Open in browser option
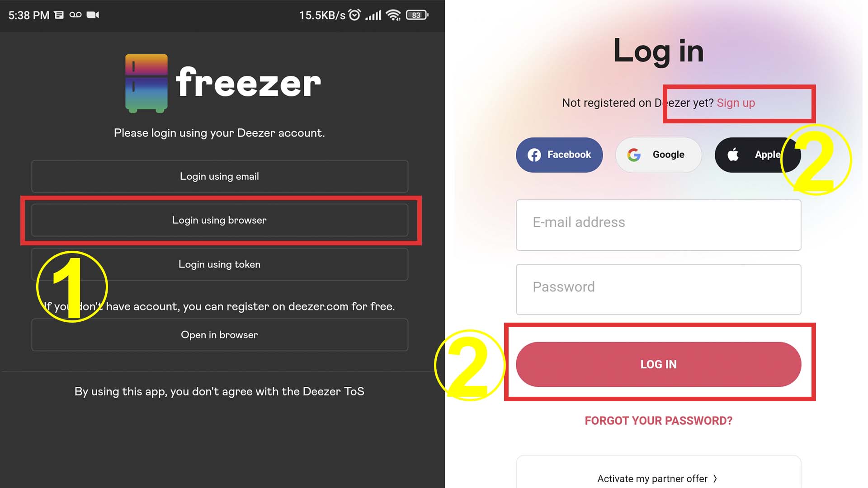The width and height of the screenshot is (868, 488). tap(219, 334)
